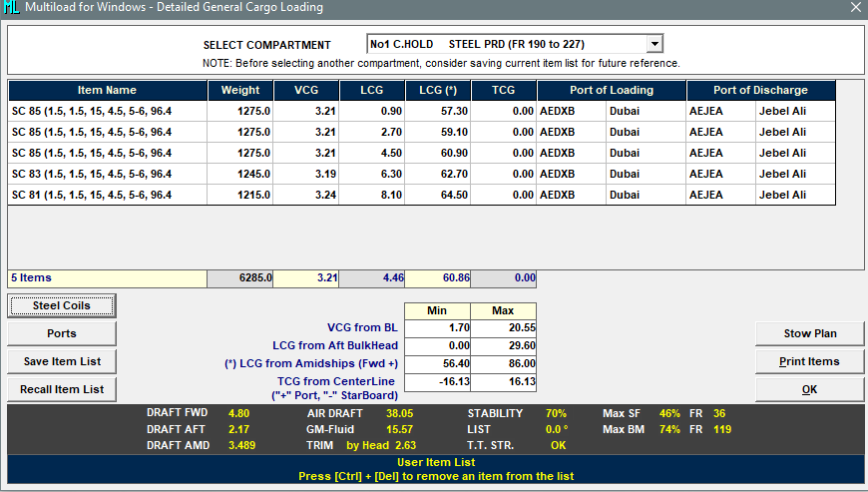Click the Max BM 74% value
This screenshot has width=868, height=492.
click(669, 429)
